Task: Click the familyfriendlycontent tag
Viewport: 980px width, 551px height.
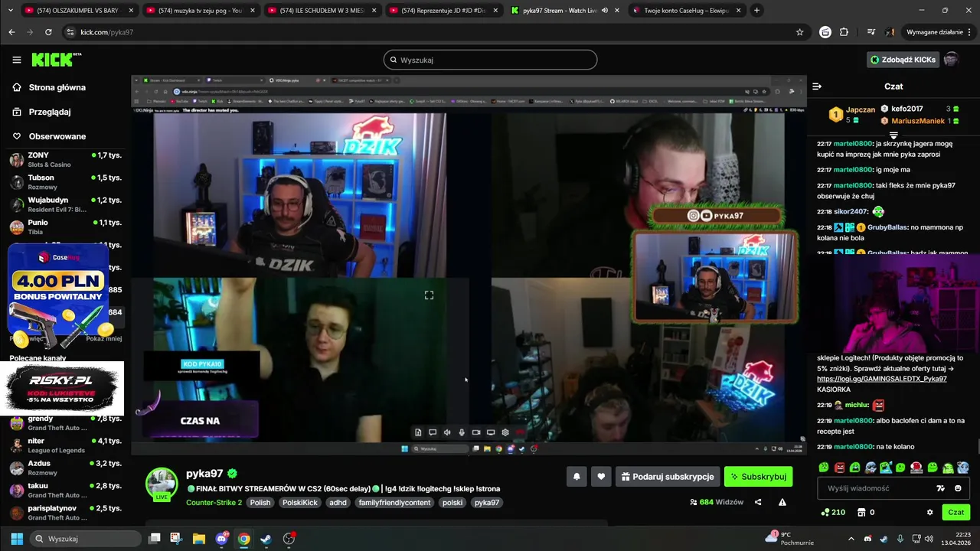Action: tap(394, 503)
